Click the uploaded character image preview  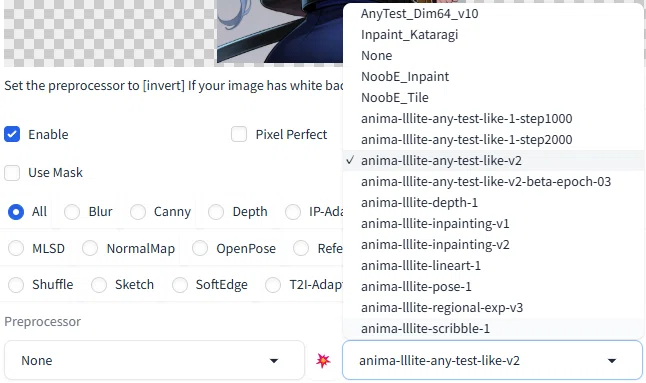click(280, 31)
